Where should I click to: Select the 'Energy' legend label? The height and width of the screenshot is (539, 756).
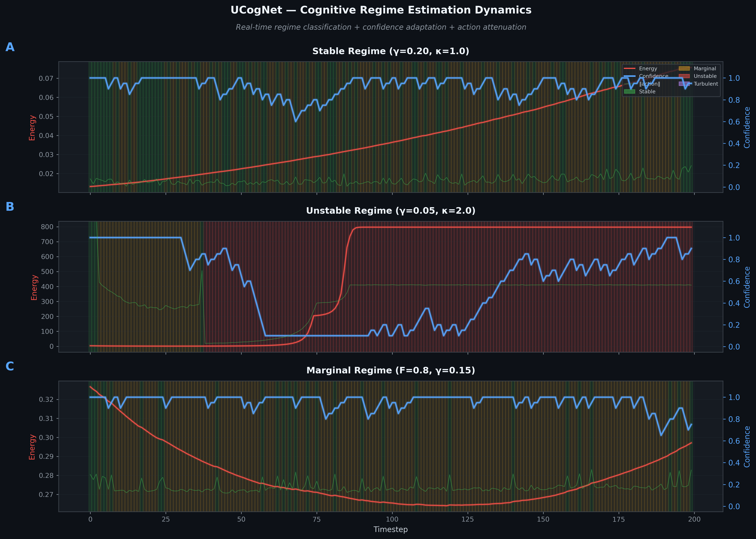[x=648, y=68]
